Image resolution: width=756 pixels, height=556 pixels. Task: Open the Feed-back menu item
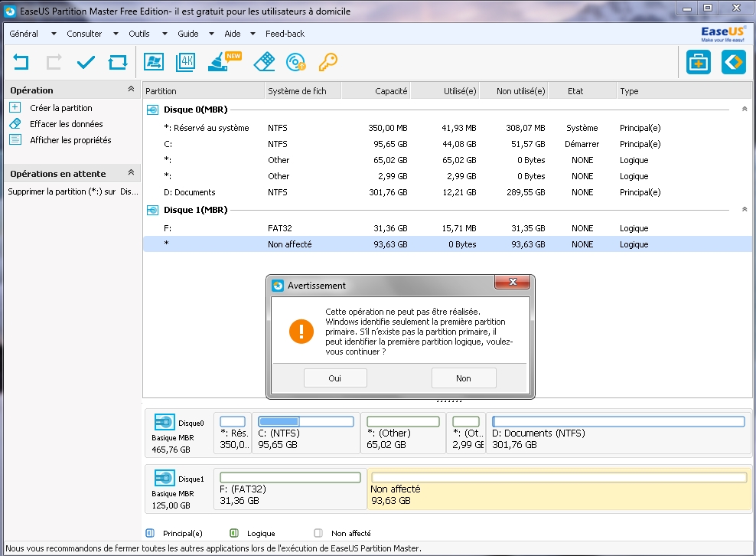(285, 34)
